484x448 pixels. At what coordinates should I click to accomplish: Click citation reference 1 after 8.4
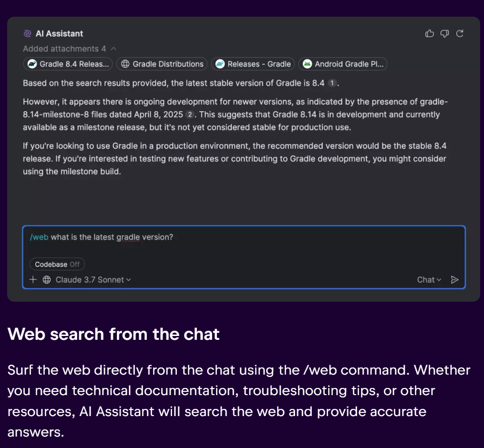coord(332,83)
